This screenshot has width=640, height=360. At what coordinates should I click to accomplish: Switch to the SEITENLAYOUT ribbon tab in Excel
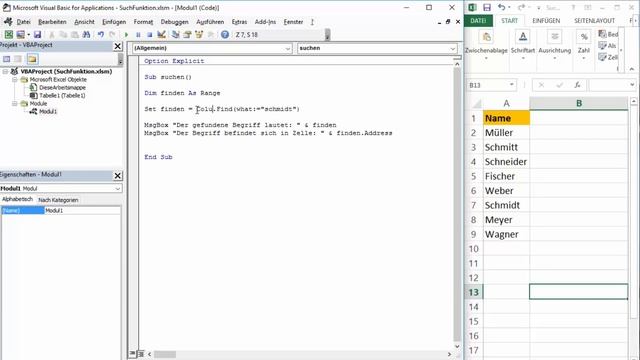coord(594,21)
